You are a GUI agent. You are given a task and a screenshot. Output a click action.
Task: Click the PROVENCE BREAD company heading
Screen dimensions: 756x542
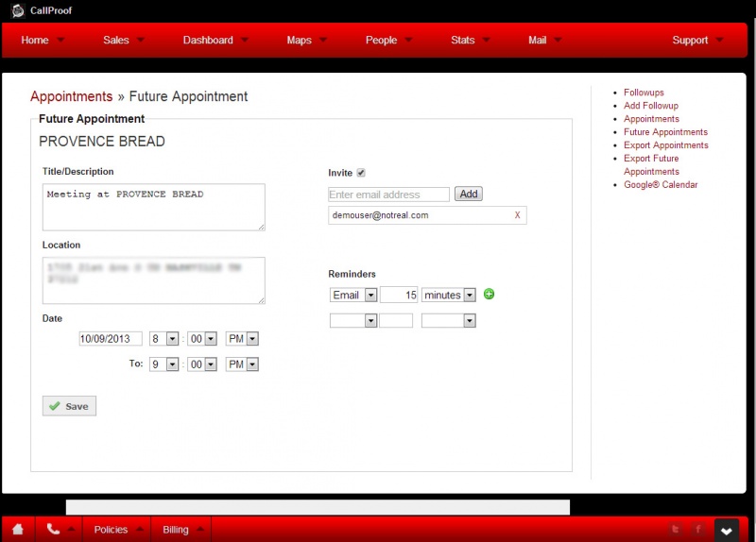pyautogui.click(x=102, y=141)
